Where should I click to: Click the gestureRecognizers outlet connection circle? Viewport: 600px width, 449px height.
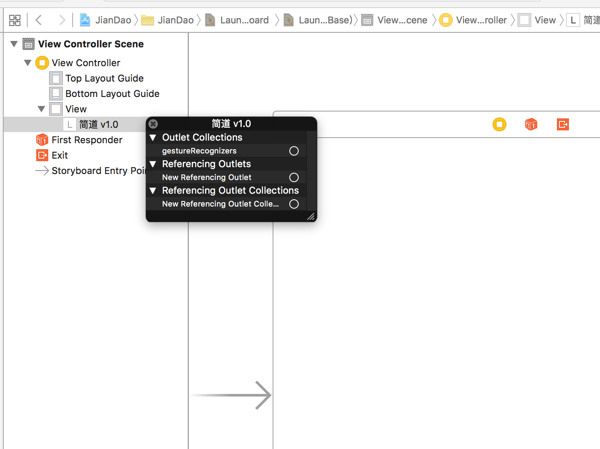click(x=294, y=151)
